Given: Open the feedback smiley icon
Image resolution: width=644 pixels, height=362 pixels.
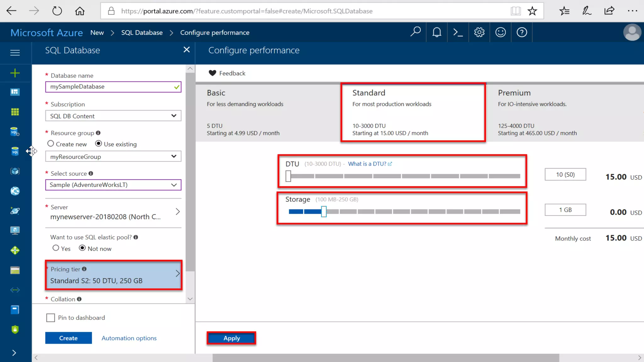Looking at the screenshot, I should coord(500,32).
